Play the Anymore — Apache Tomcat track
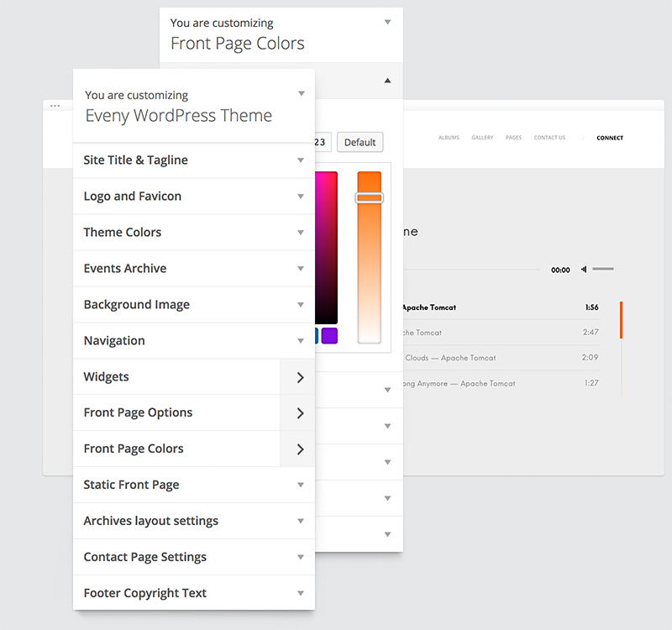The height and width of the screenshot is (630, 672). pos(501,383)
